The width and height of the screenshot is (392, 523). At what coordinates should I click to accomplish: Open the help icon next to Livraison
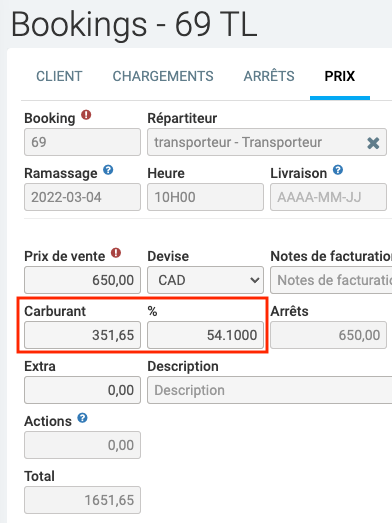point(338,170)
